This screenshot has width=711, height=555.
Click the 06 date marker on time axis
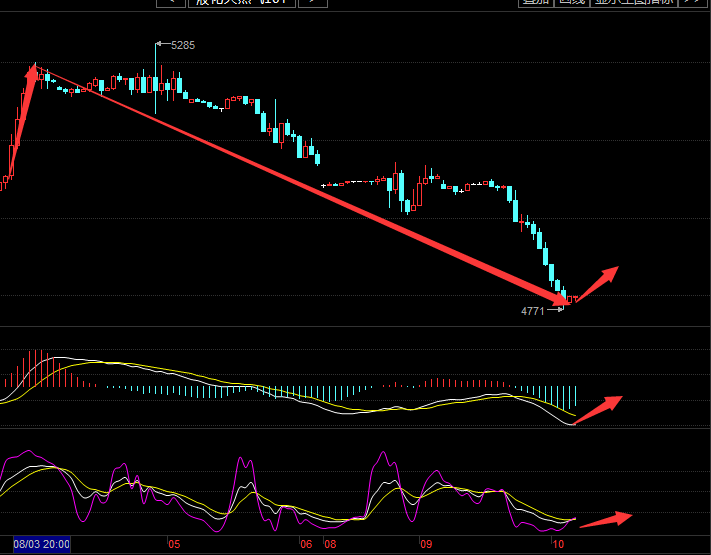pyautogui.click(x=306, y=545)
